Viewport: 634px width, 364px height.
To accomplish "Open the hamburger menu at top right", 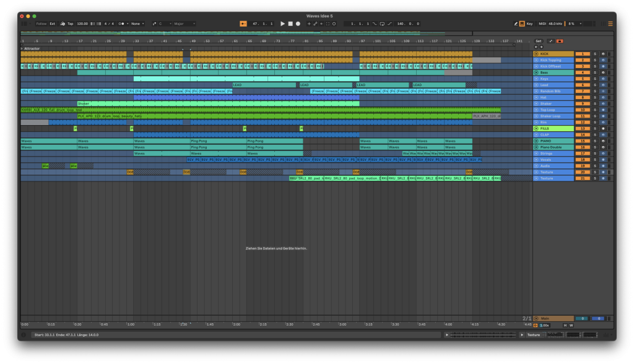I will [x=610, y=24].
